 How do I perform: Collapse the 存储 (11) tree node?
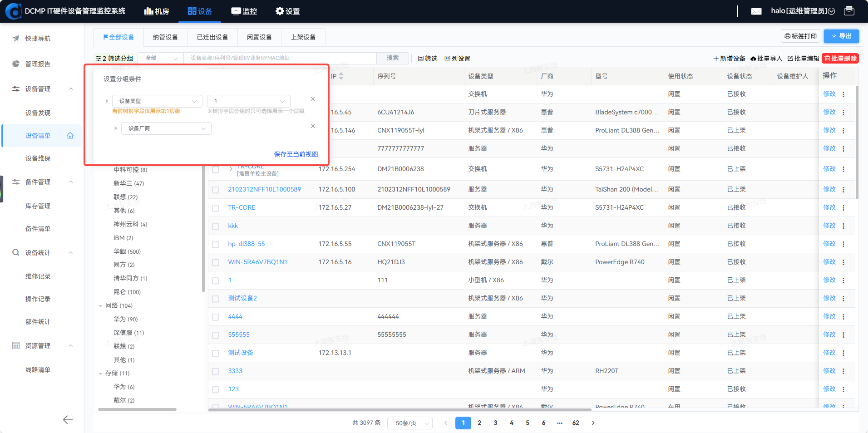pyautogui.click(x=101, y=374)
